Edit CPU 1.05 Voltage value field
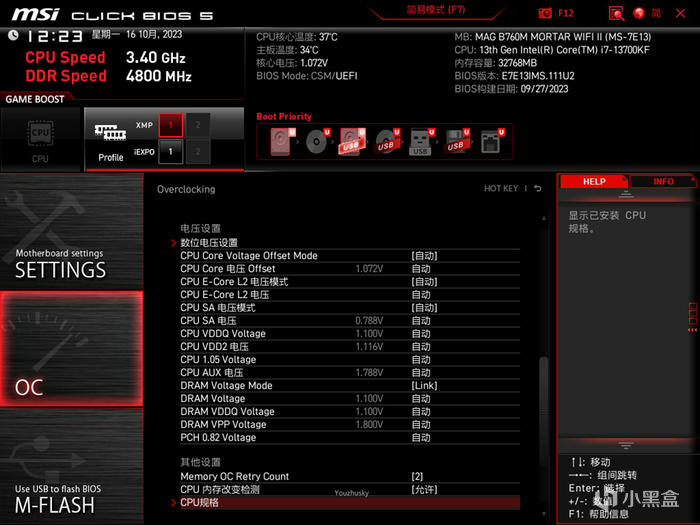700x525 pixels. pyautogui.click(x=421, y=359)
